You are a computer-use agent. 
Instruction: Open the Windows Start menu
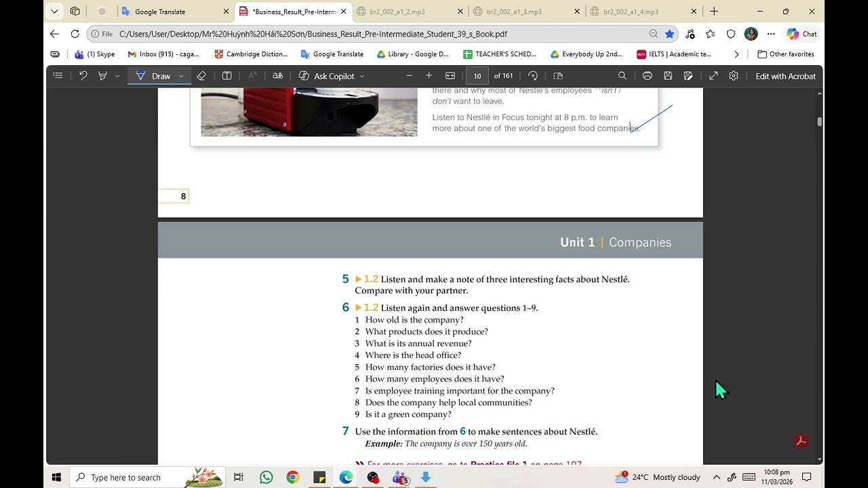click(x=56, y=477)
